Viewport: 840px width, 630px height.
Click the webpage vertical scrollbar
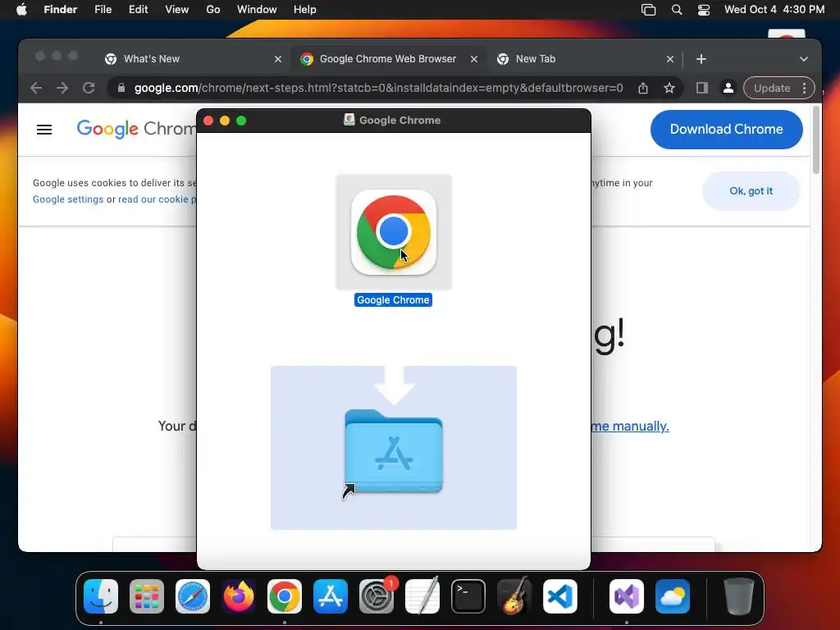pos(816,139)
